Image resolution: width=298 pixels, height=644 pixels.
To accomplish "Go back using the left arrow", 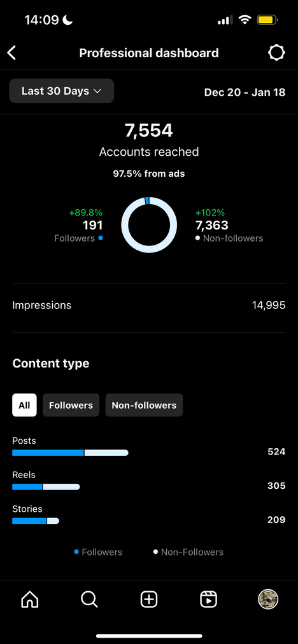I will pyautogui.click(x=11, y=53).
